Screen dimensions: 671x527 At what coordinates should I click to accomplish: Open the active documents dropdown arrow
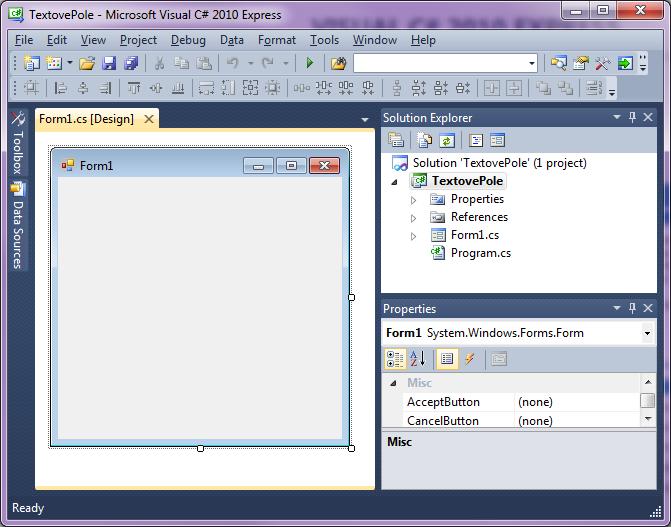(365, 119)
